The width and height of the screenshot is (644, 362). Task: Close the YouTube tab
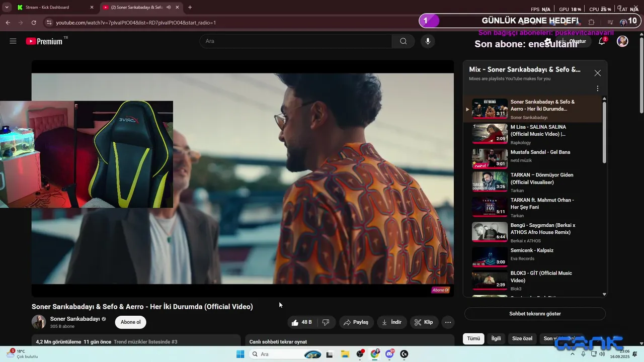[x=178, y=7]
